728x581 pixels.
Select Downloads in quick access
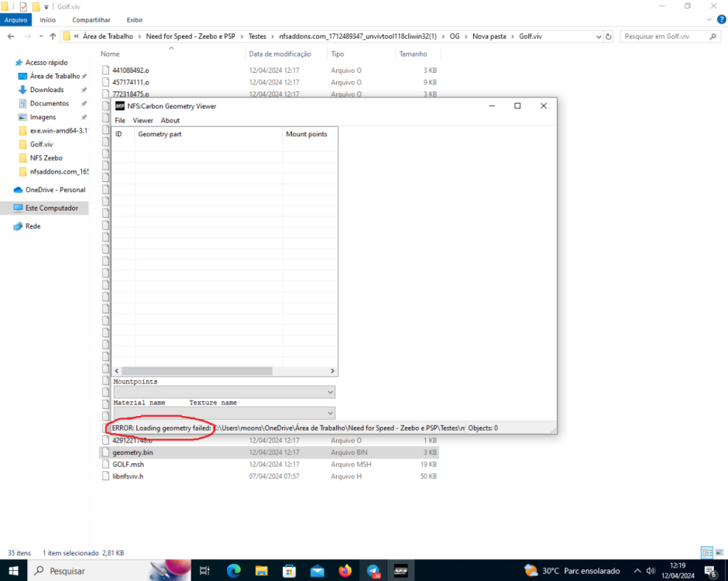point(46,90)
